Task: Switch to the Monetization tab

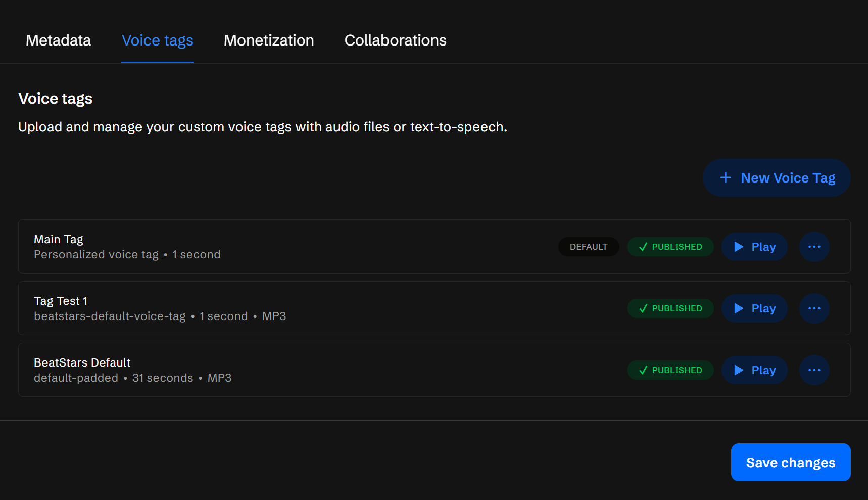Action: (269, 40)
